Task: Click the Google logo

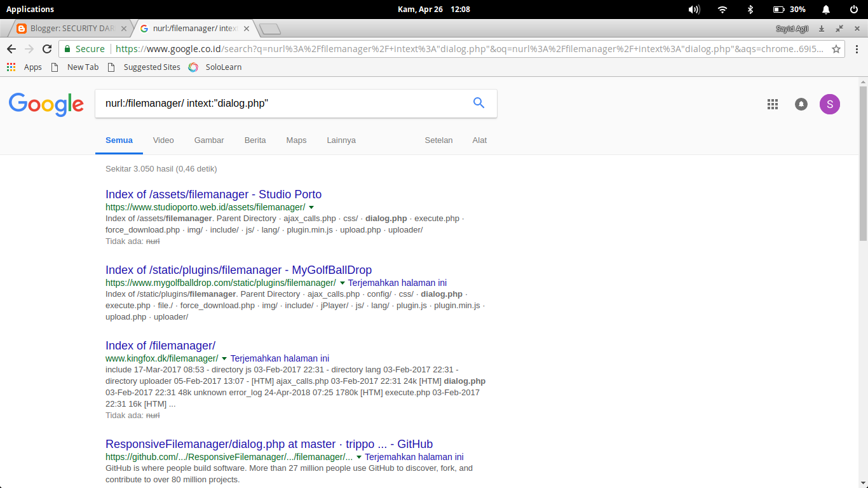Action: tap(46, 104)
